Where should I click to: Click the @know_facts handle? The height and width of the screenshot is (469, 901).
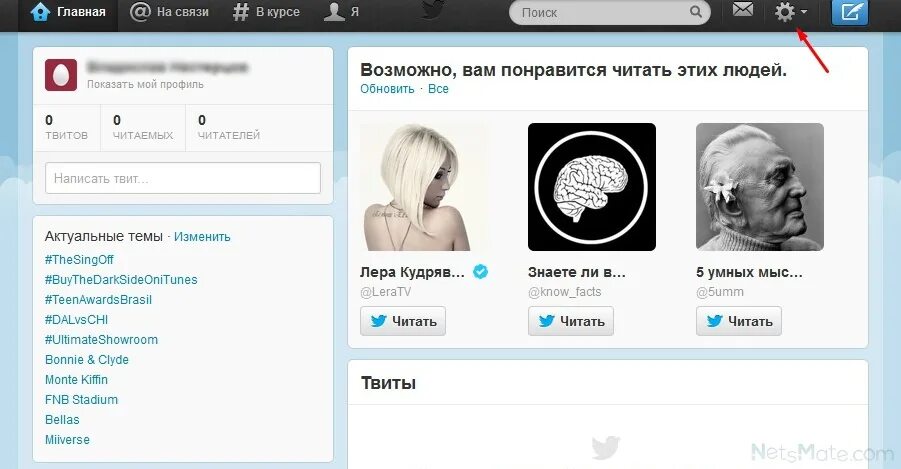[x=565, y=292]
